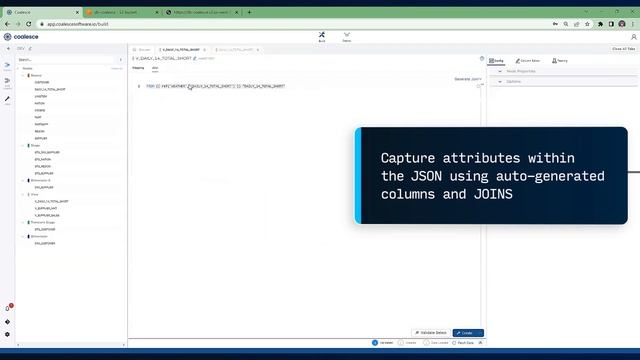Image resolution: width=640 pixels, height=360 pixels.
Task: Open the node search options menu
Action: tap(120, 60)
